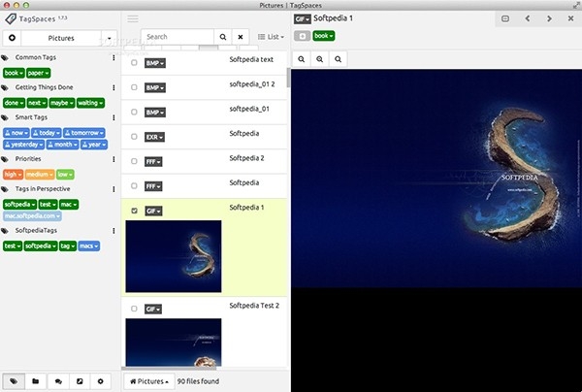Open settings gear in the bottom toolbar
This screenshot has height=392, width=582.
[x=100, y=381]
